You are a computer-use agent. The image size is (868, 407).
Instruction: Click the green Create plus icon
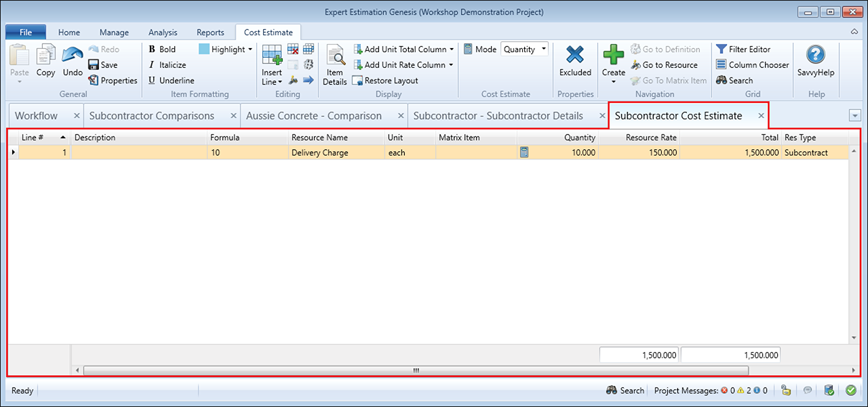613,55
